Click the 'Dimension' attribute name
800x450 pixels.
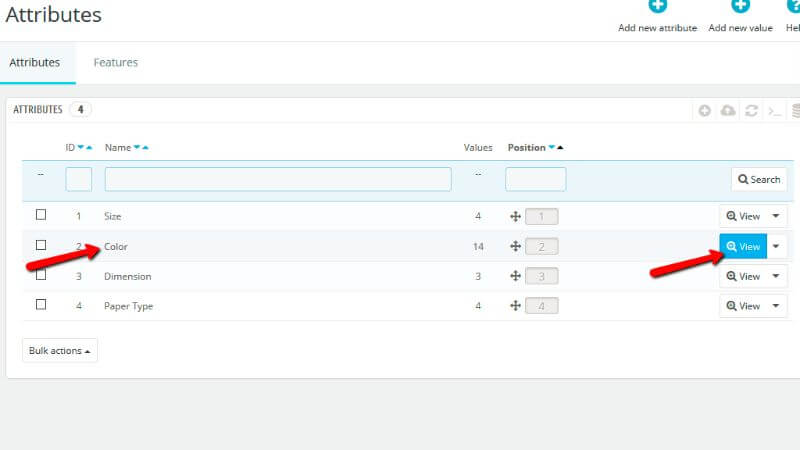[128, 276]
